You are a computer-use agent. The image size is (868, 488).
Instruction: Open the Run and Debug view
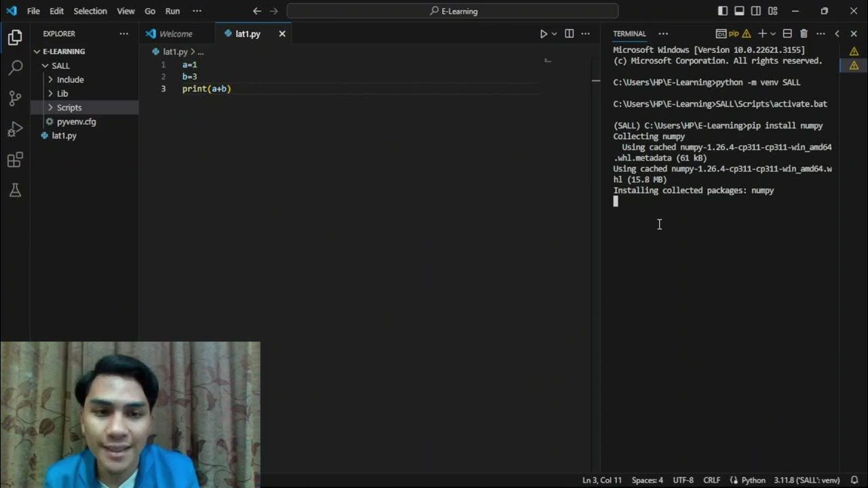[x=15, y=129]
